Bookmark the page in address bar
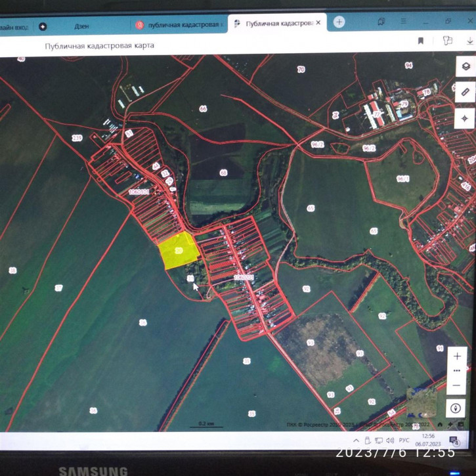The image size is (476, 476). [421, 41]
